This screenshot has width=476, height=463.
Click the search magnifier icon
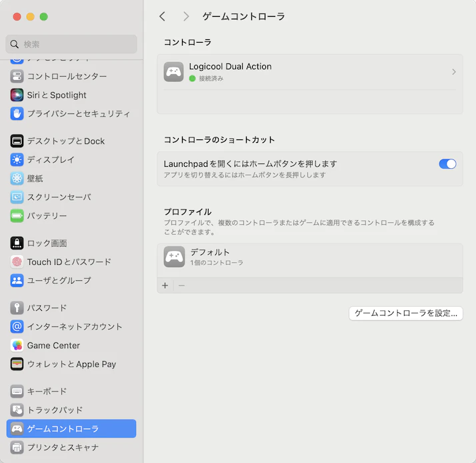[x=14, y=44]
